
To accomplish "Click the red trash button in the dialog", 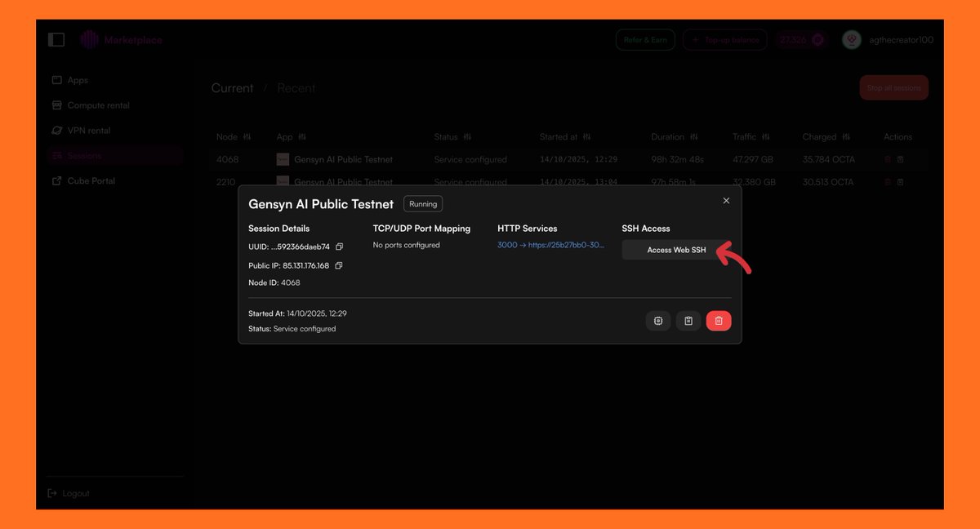I will click(x=719, y=321).
